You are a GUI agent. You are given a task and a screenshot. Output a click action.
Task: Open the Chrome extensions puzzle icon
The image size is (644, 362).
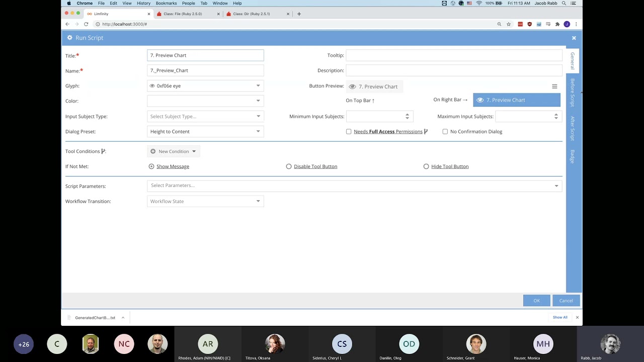coord(557,24)
